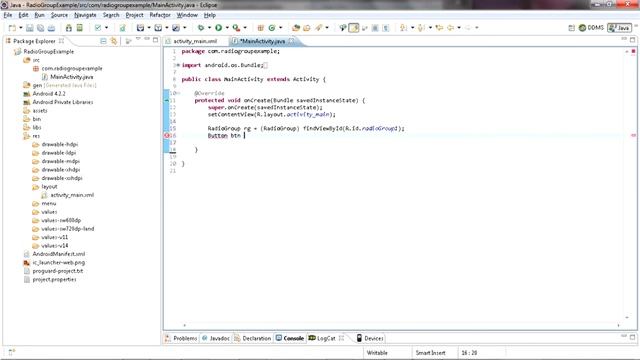
Task: Select the MainActivity.java editor tab
Action: pos(262,41)
